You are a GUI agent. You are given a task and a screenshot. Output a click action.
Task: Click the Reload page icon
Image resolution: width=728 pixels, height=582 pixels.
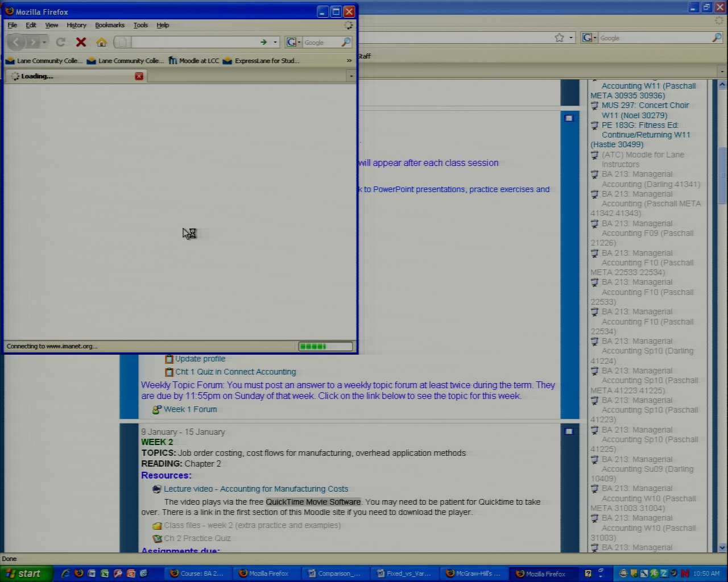tap(61, 42)
